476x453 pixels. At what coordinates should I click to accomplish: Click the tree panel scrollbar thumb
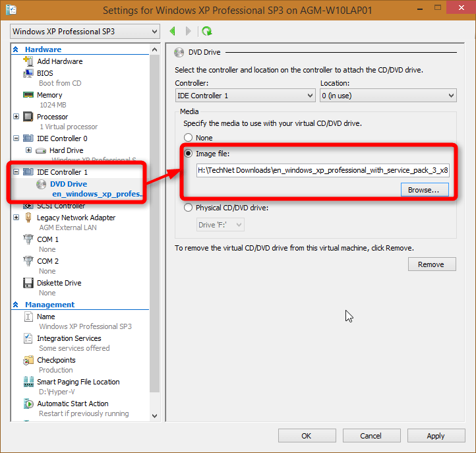pos(154,223)
